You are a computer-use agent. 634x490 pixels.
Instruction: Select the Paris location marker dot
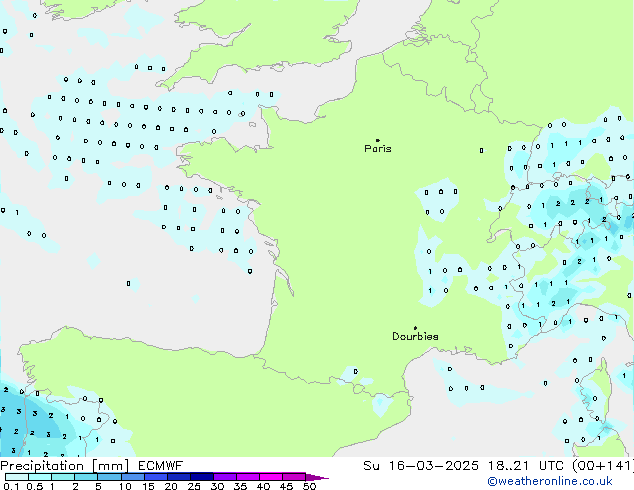tap(378, 140)
